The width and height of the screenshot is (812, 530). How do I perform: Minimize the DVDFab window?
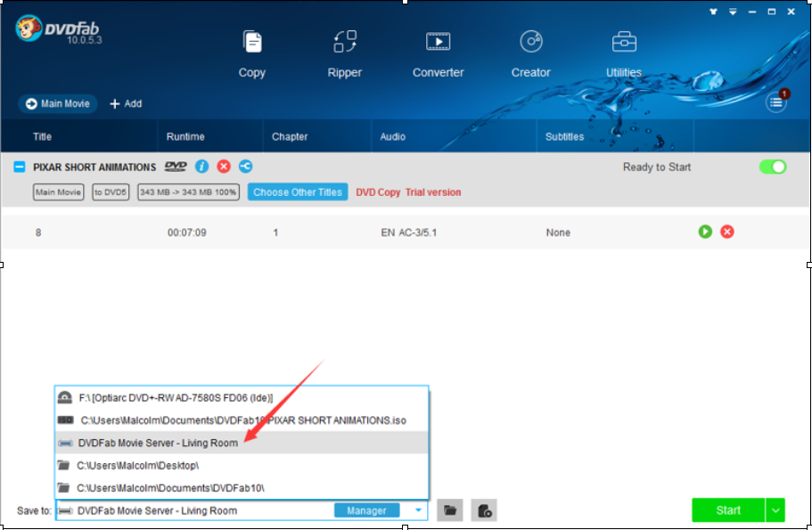click(x=752, y=12)
